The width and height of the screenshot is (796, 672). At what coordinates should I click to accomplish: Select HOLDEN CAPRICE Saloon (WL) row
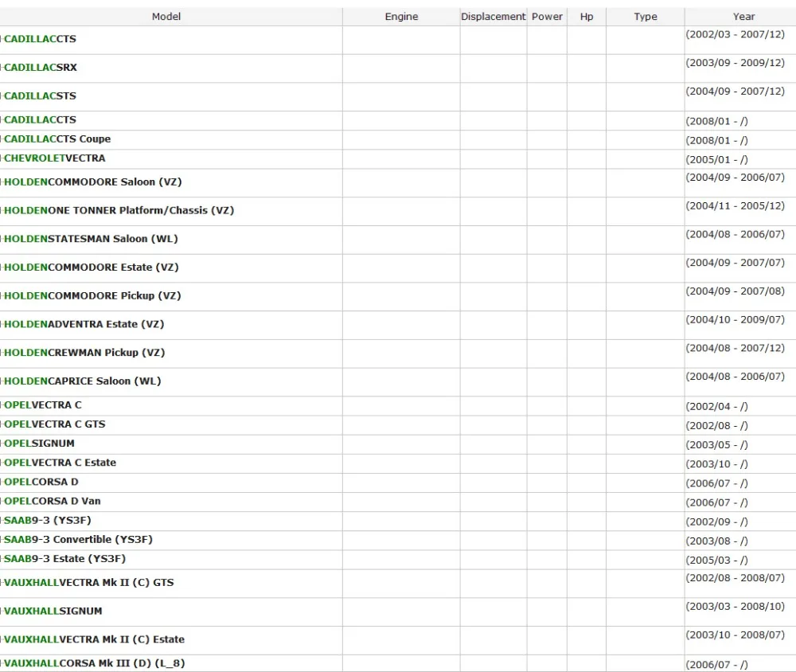pos(398,382)
